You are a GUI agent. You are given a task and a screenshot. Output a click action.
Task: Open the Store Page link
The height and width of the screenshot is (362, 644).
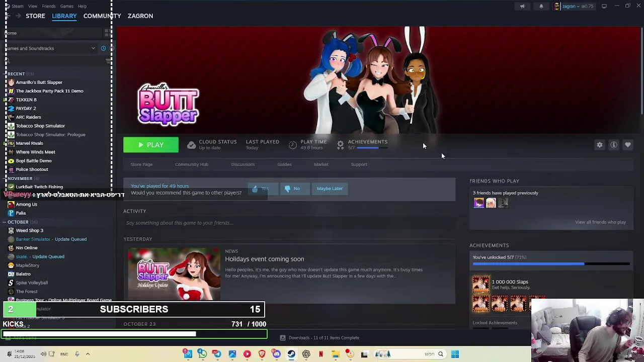141,164
